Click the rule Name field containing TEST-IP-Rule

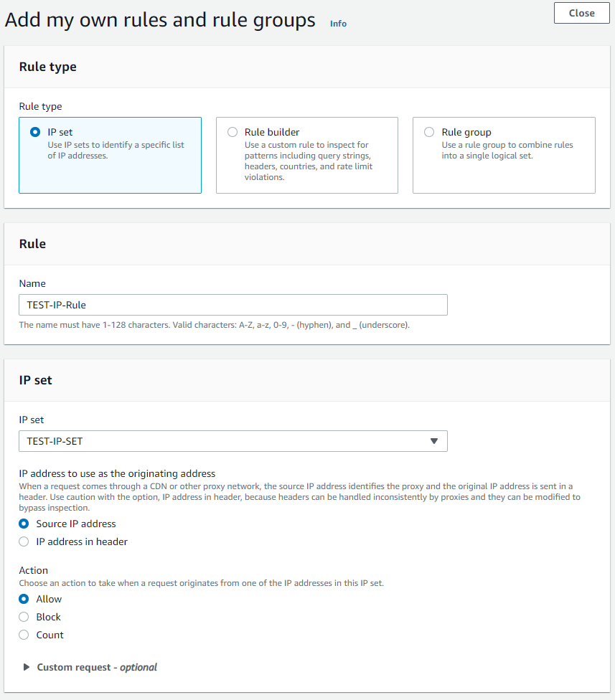click(x=233, y=305)
